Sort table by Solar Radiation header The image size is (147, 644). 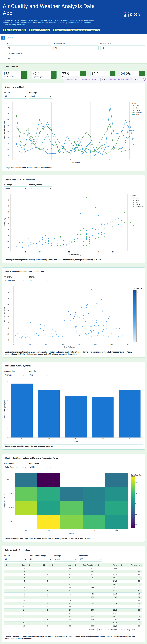89,565
